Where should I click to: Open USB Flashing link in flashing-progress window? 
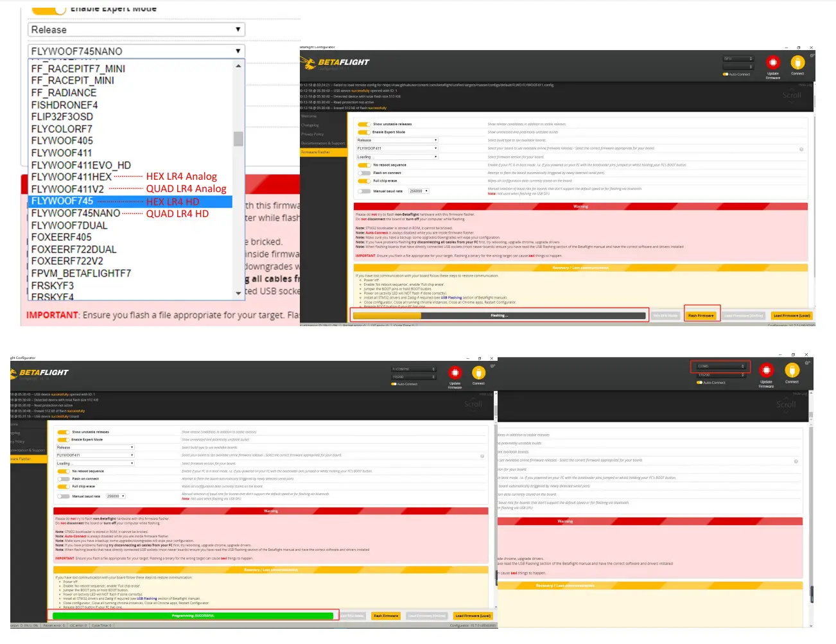point(451,298)
